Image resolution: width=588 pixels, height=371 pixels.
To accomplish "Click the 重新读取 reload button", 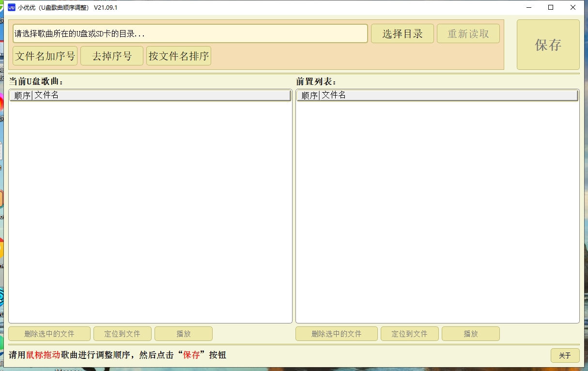I will tap(468, 33).
